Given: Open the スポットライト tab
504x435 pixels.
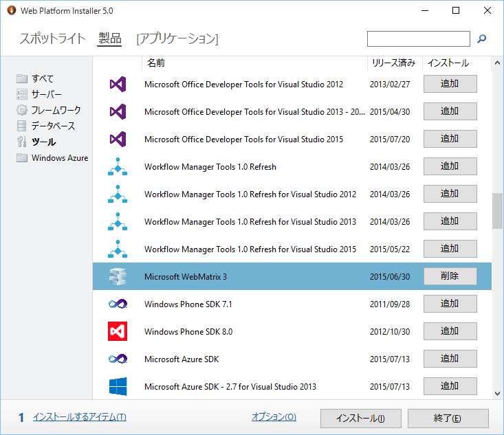Looking at the screenshot, I should [x=53, y=38].
